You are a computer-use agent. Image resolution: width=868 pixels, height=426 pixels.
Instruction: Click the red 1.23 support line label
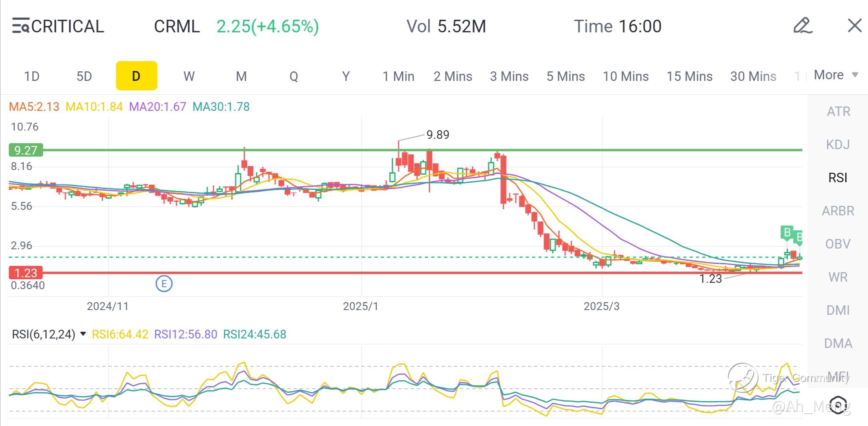point(26,273)
